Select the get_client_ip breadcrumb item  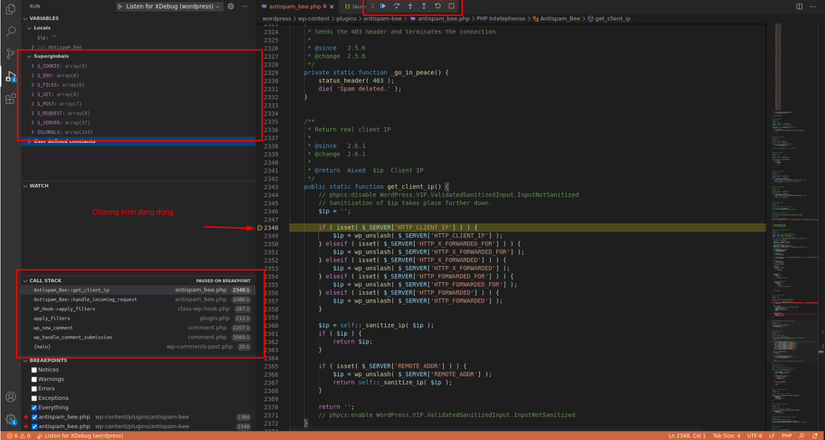point(612,19)
